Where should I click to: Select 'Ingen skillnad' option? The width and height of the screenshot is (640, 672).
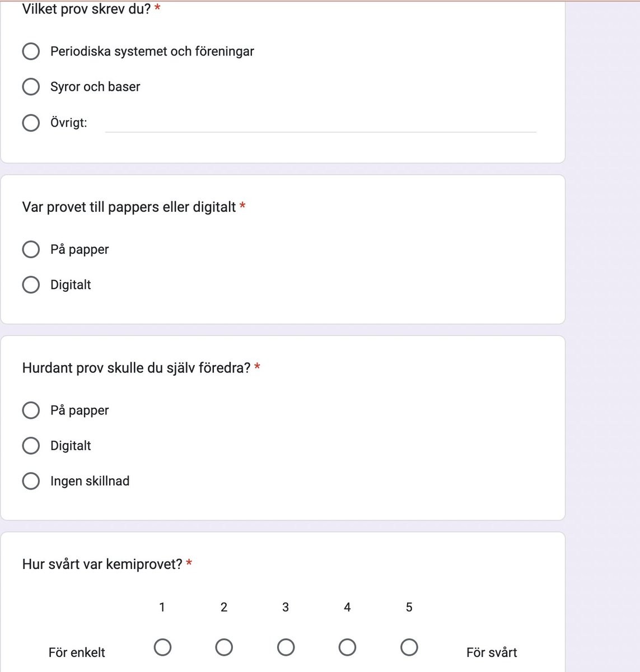31,481
